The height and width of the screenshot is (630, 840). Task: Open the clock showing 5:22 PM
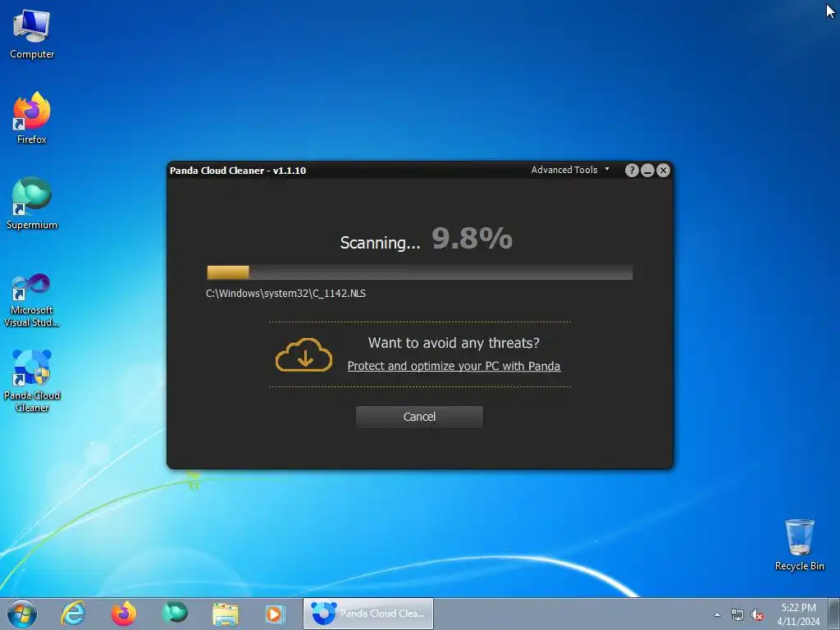tap(798, 614)
